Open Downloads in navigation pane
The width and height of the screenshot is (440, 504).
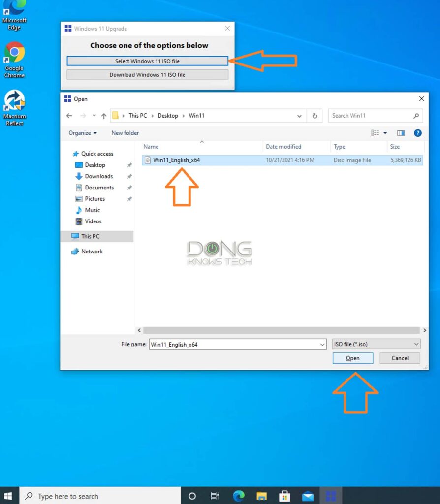94,176
